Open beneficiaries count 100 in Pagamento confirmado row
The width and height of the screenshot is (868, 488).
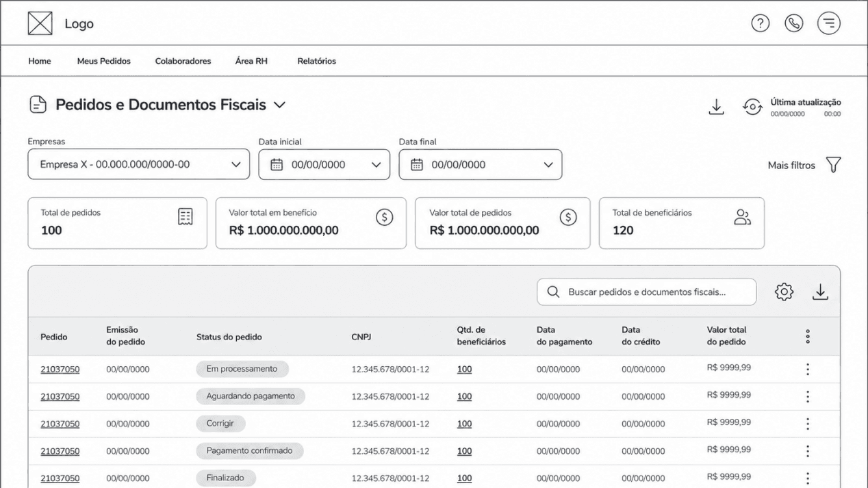pos(464,452)
